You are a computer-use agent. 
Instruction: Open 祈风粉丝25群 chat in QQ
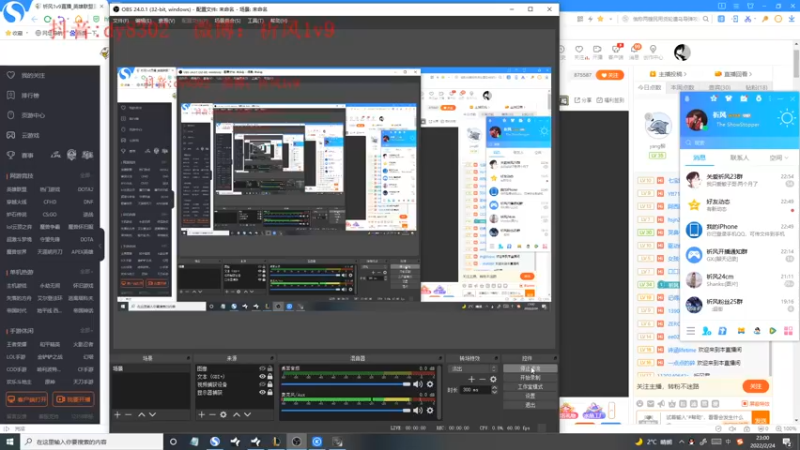740,305
